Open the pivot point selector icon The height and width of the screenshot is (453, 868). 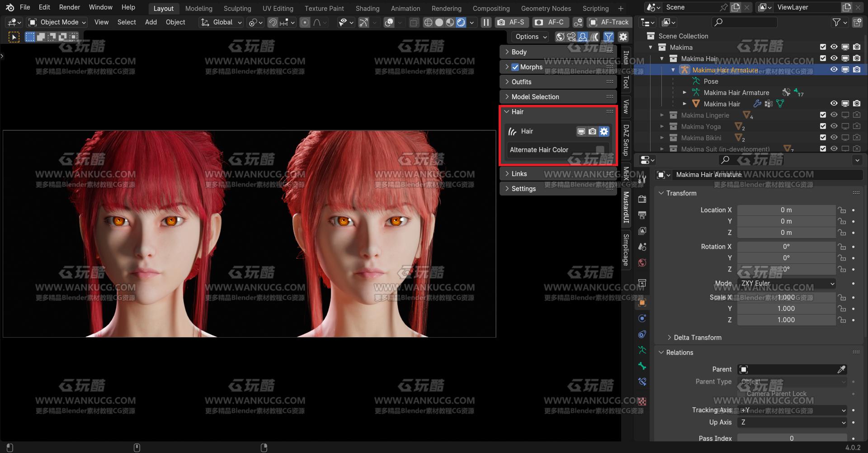click(x=255, y=22)
